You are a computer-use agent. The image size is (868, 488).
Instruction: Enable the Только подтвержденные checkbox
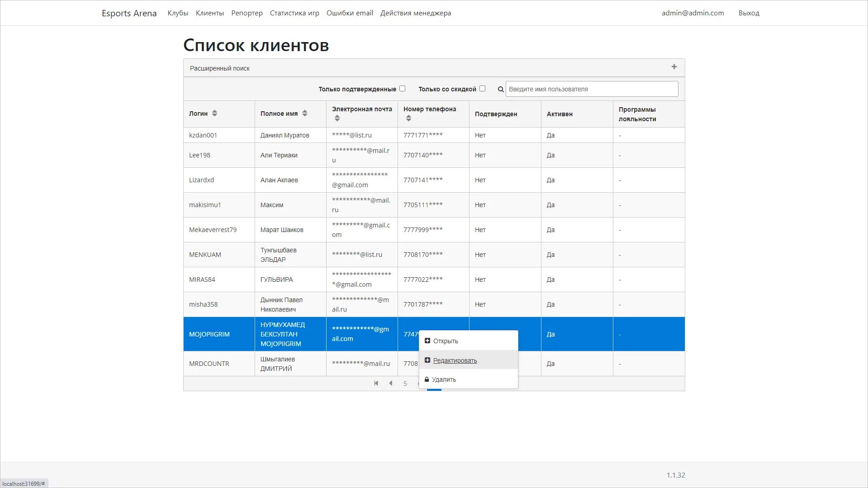[402, 89]
